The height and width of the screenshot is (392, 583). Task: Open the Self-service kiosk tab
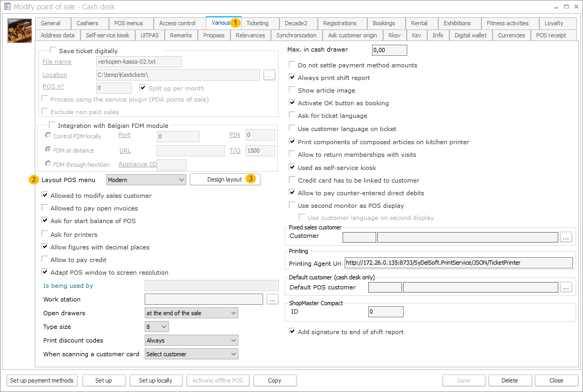pos(107,35)
